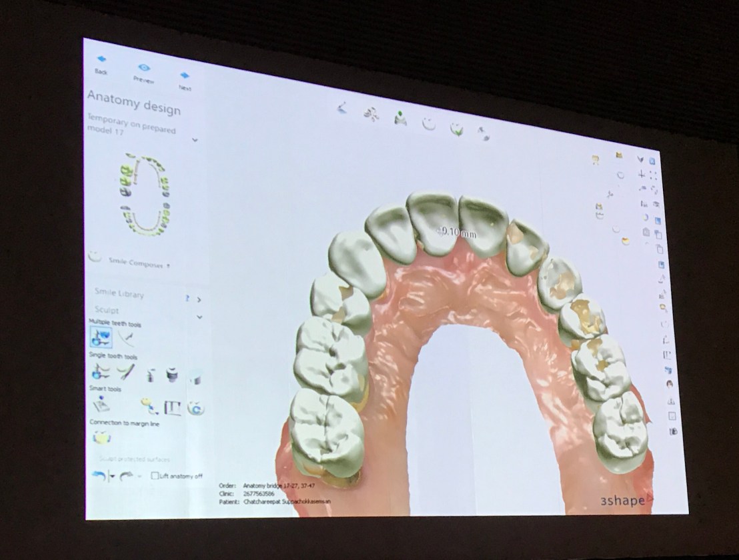This screenshot has width=739, height=560.
Task: Click the Connection to margin line icon
Action: pyautogui.click(x=102, y=438)
